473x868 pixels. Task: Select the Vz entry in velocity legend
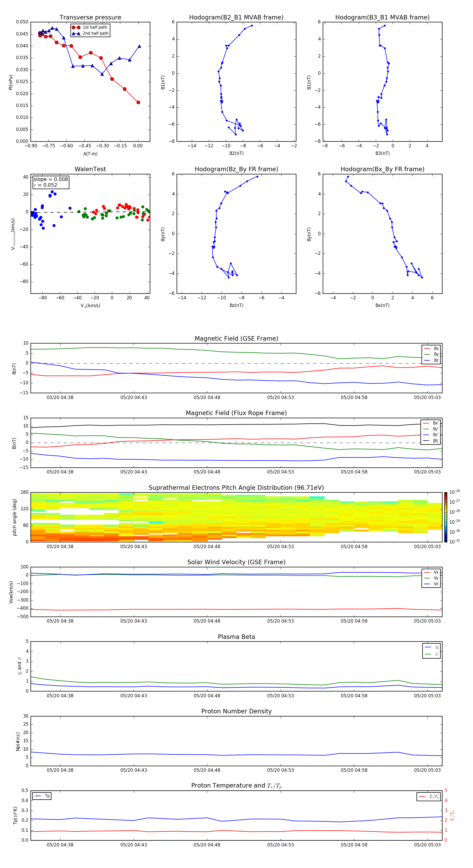(431, 584)
